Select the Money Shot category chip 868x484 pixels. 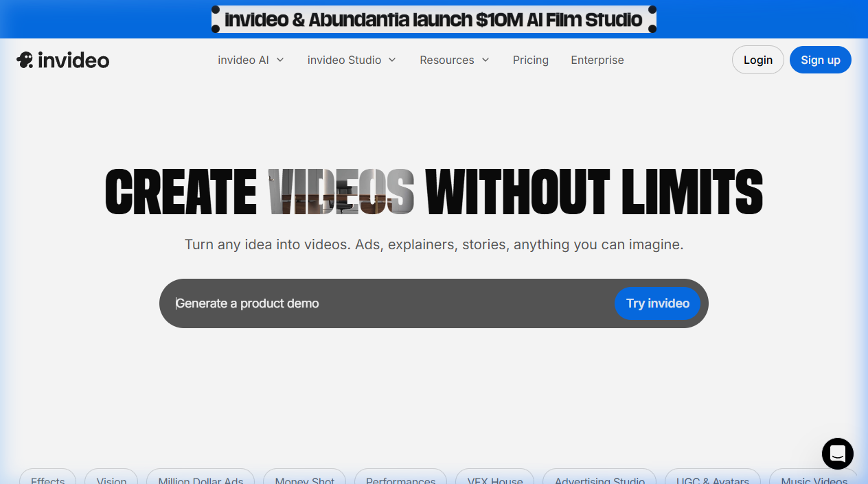304,479
